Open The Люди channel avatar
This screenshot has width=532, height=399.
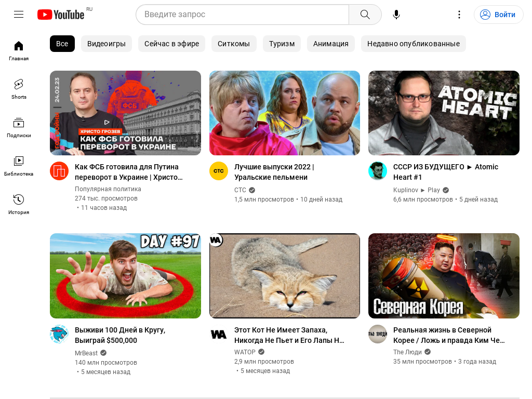tap(378, 334)
